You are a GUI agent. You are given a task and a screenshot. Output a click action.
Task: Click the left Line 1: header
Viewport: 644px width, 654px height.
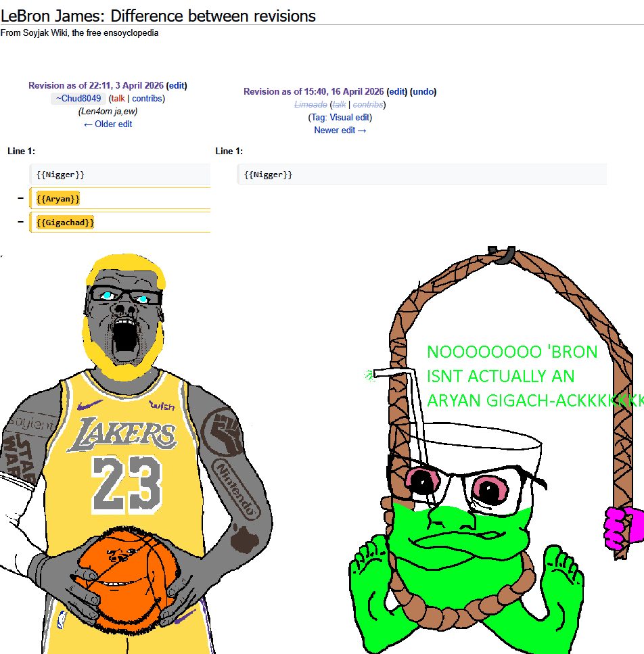pos(21,151)
